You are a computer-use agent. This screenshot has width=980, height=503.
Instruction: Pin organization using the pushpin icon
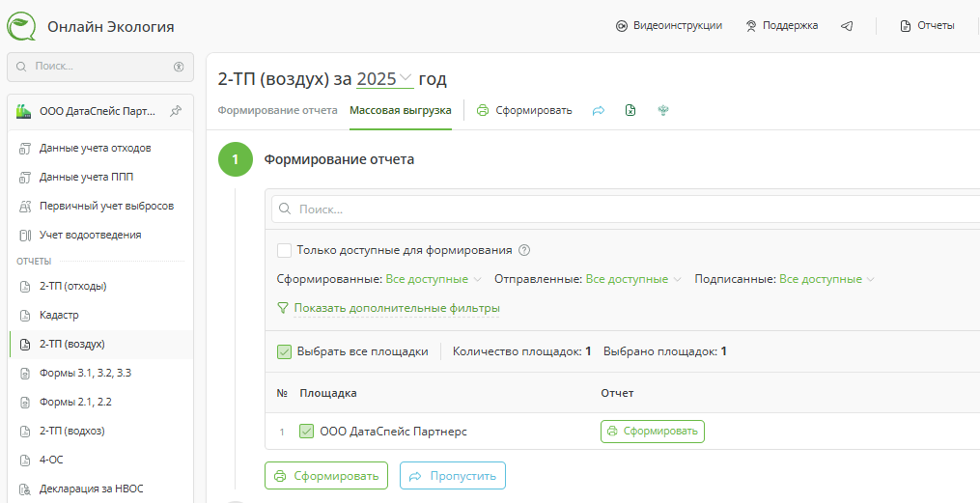pos(175,111)
